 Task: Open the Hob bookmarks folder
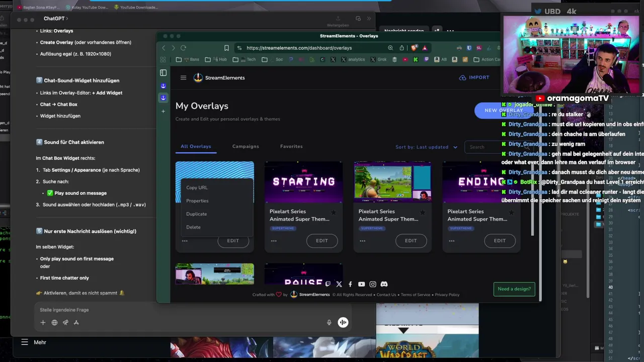215,59
